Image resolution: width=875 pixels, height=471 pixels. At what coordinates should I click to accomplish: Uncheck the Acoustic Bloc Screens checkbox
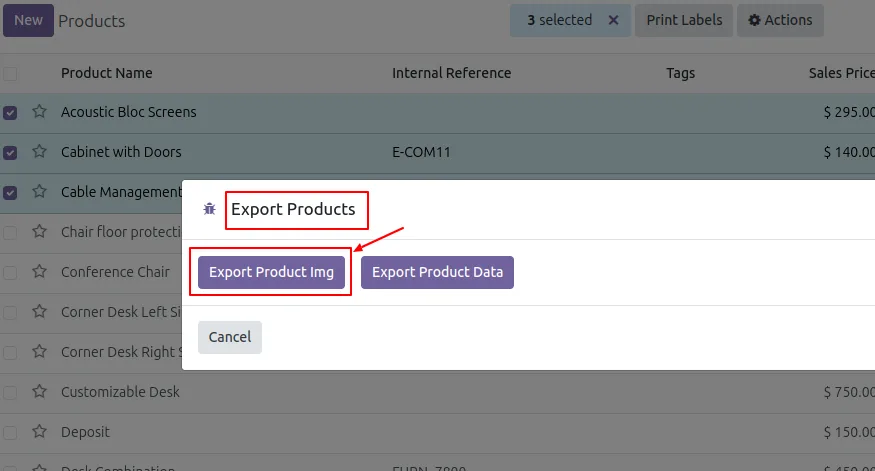coord(10,112)
